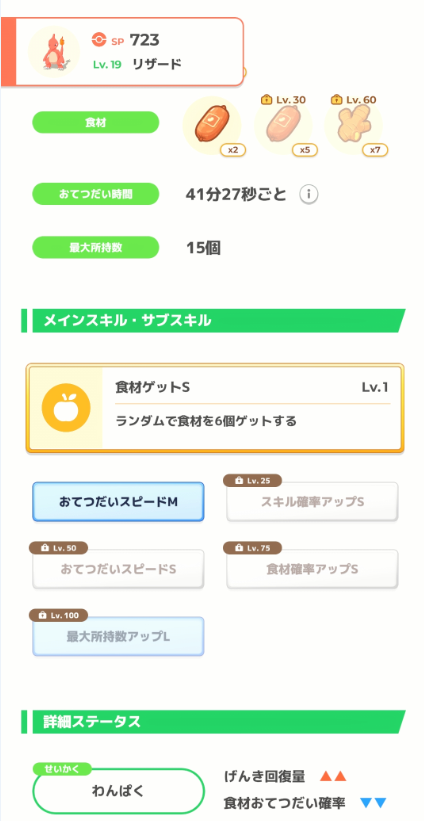Tap the わんぱく nature box
Screen dimensions: 424x821
pyautogui.click(x=118, y=790)
